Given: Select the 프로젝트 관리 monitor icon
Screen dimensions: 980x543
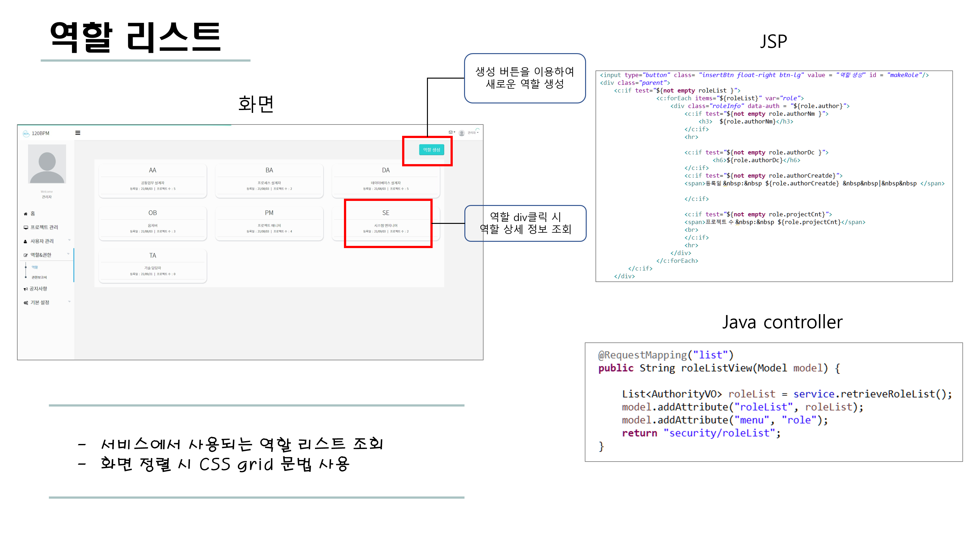Looking at the screenshot, I should coord(25,228).
